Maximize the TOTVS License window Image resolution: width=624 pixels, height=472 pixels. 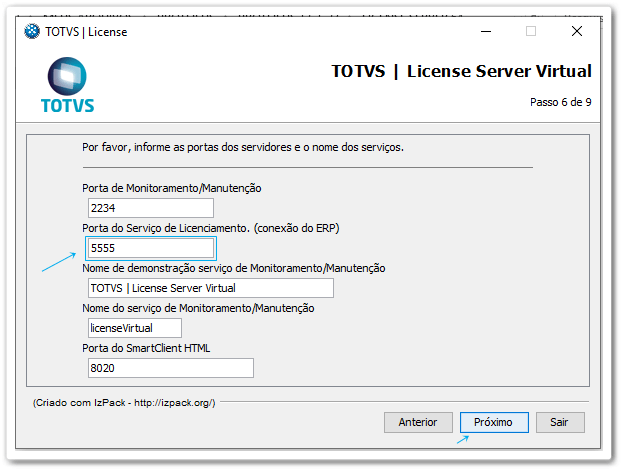coord(530,31)
